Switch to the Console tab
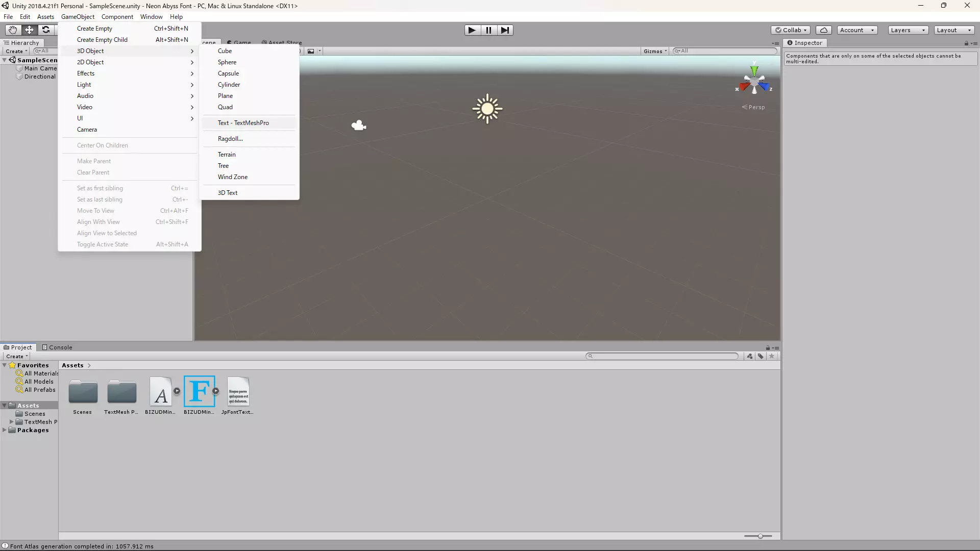Viewport: 980px width, 551px height. click(57, 347)
